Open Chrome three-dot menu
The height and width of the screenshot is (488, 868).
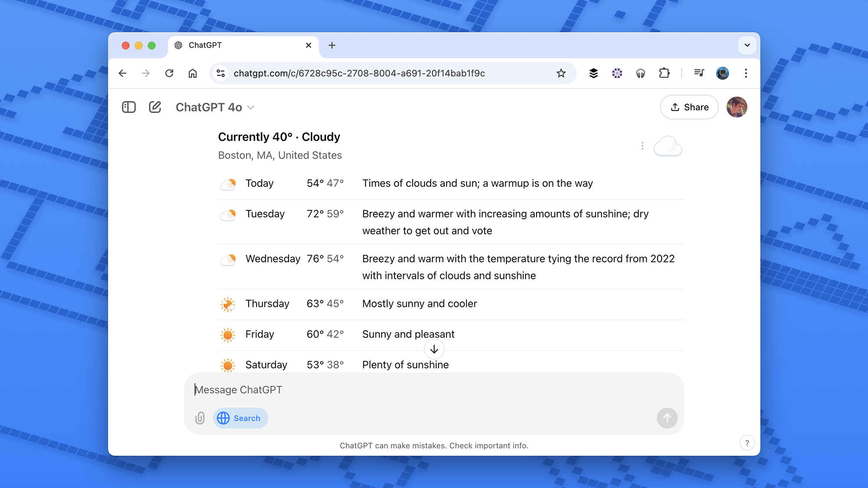click(x=746, y=73)
